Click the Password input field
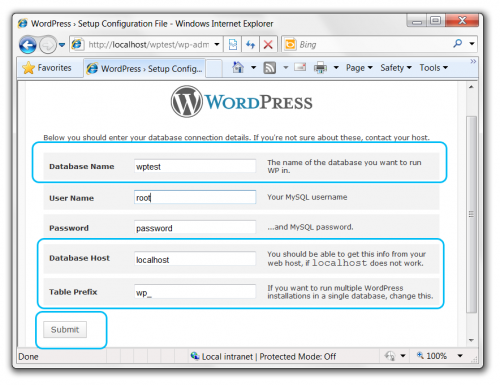 point(195,228)
